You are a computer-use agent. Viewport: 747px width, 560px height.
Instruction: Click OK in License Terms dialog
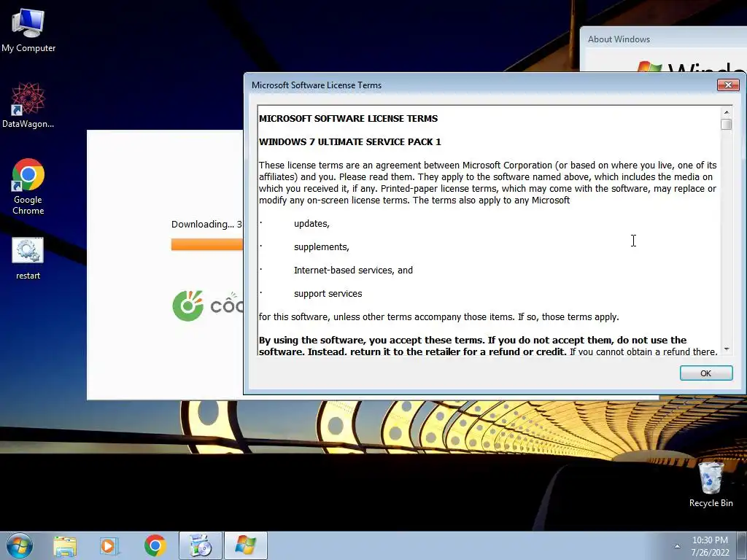point(706,373)
